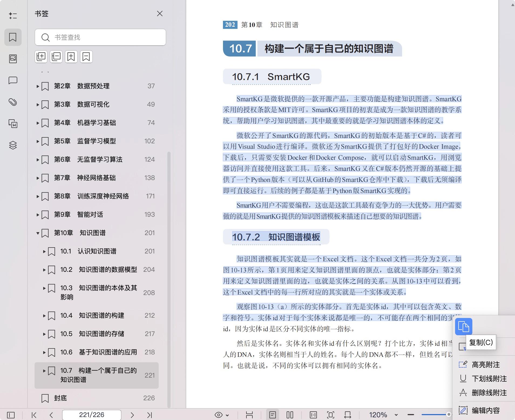Click the zoom slider handle
515x420 pixels.
(x=449, y=414)
